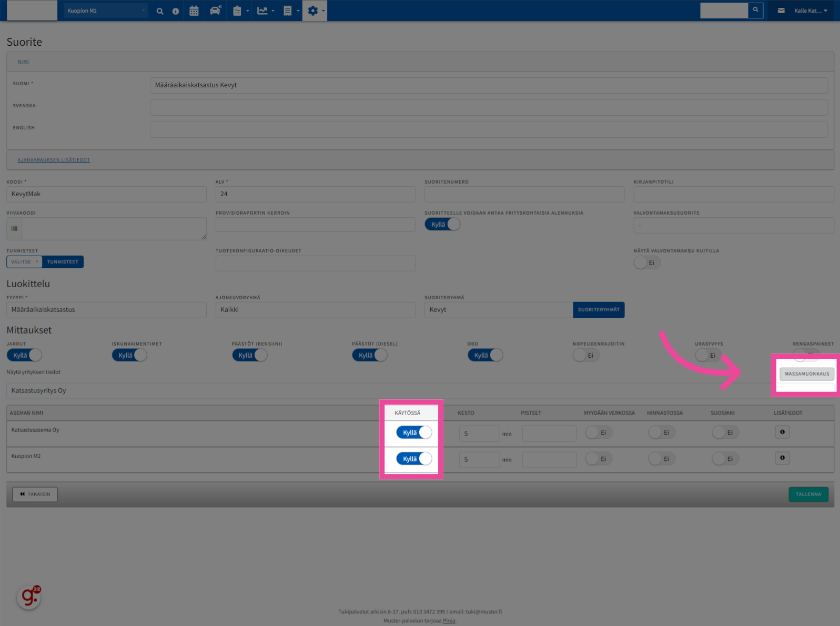Click the barcode icon in Viivakoodi field
The height and width of the screenshot is (626, 840).
pyautogui.click(x=14, y=229)
